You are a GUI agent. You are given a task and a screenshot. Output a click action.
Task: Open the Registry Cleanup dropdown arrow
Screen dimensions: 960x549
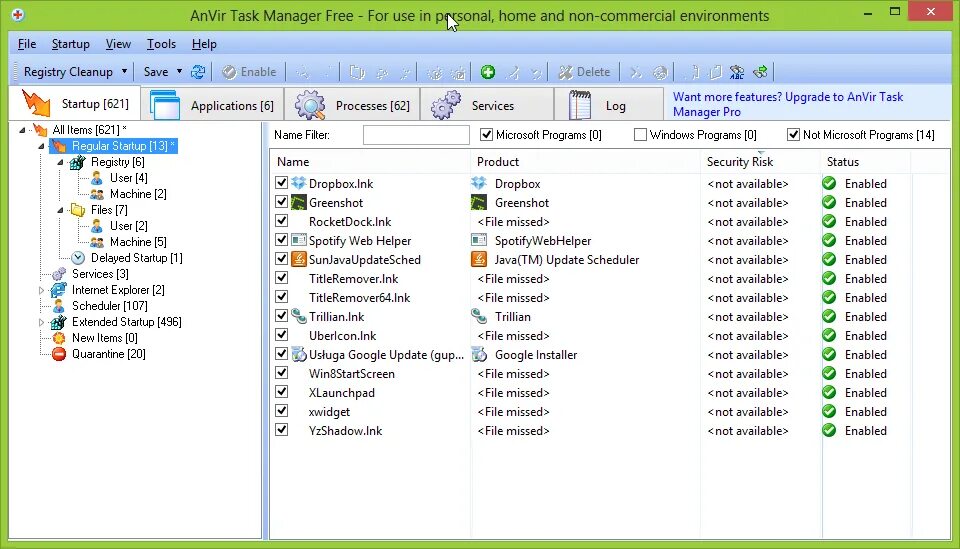tap(124, 72)
